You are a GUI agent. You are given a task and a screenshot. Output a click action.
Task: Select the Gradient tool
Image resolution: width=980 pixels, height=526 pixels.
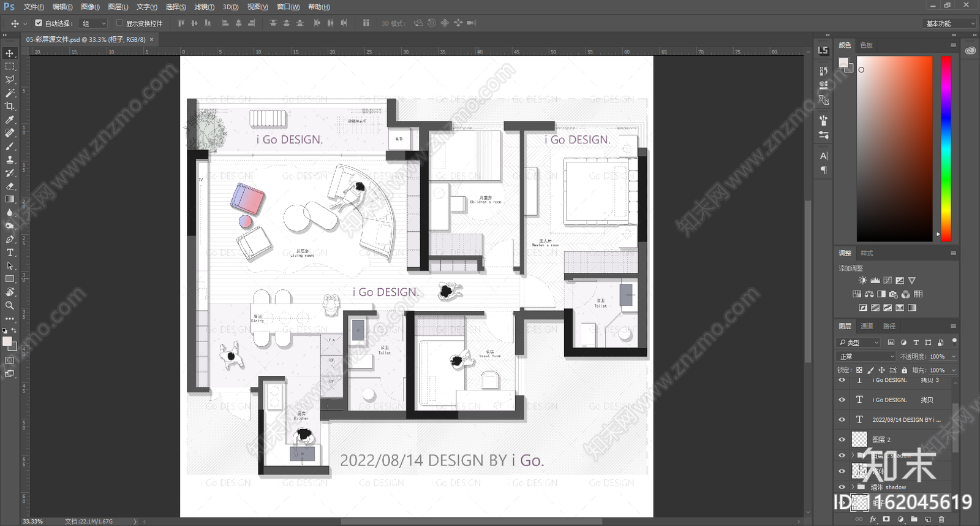[10, 199]
